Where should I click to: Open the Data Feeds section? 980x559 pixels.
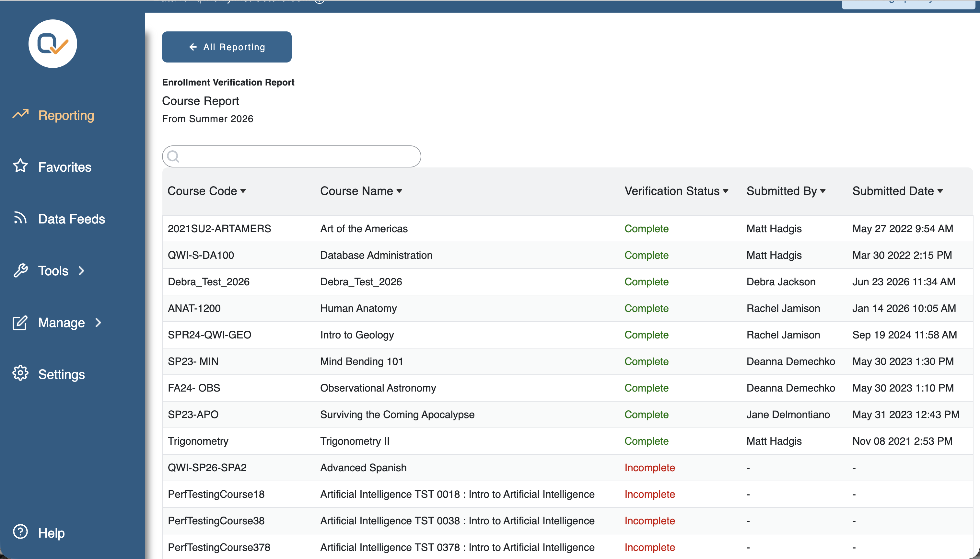coord(71,219)
